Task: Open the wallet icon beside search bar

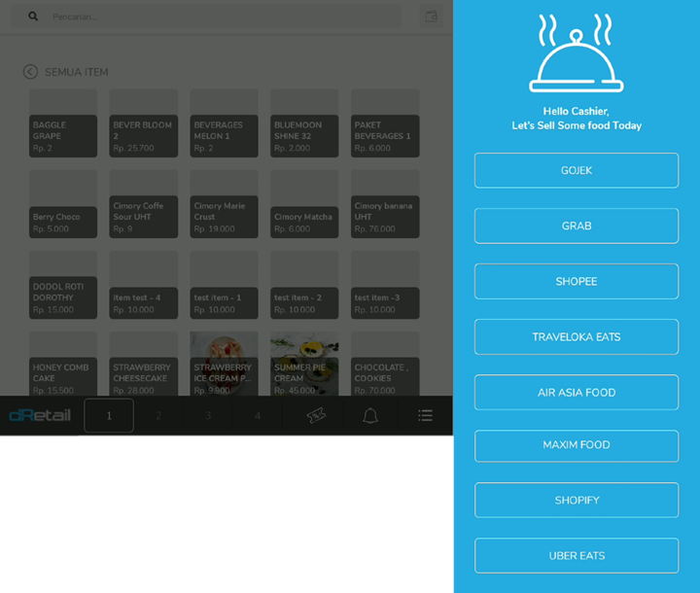Action: click(x=431, y=17)
